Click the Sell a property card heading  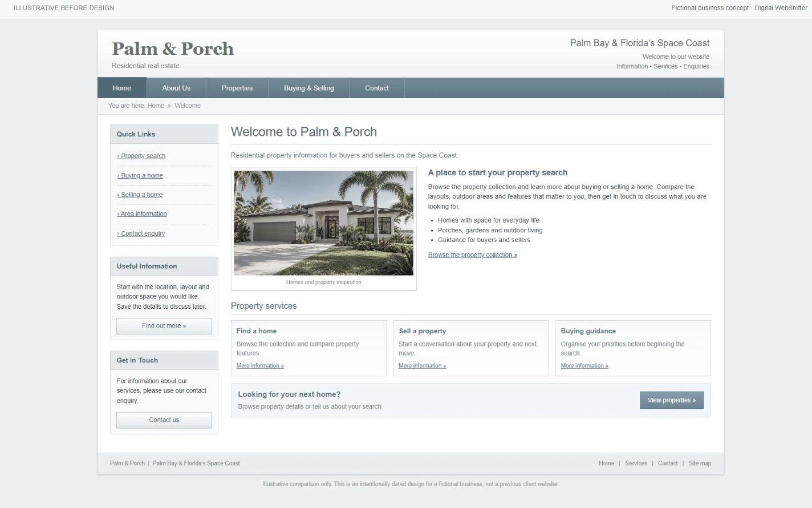423,331
